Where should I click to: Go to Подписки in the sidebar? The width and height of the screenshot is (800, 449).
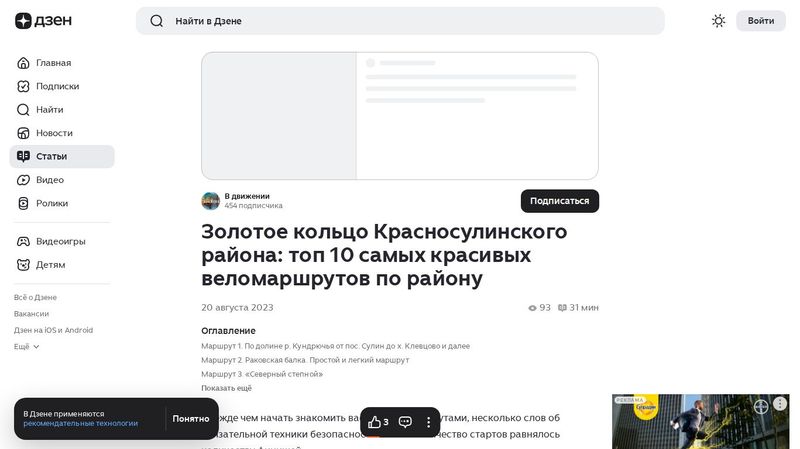coord(57,86)
